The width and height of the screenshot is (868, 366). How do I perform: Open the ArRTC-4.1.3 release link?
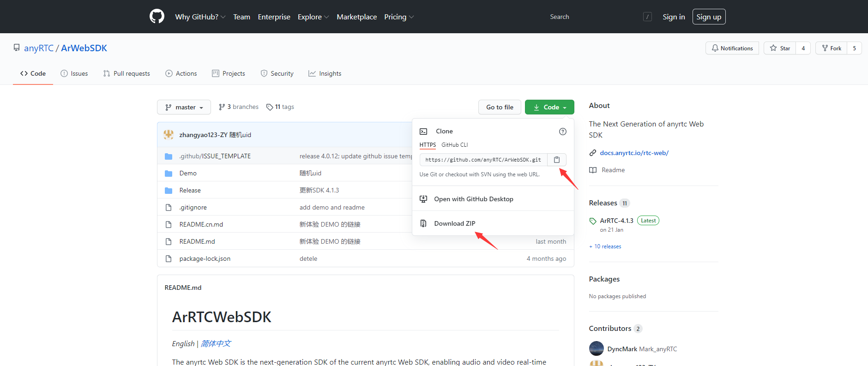616,221
